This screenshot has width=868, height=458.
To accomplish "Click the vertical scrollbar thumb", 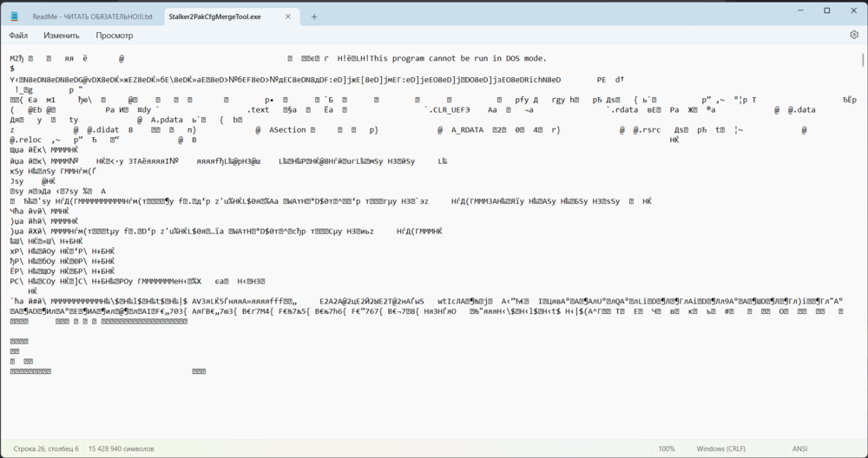I will point(863,59).
